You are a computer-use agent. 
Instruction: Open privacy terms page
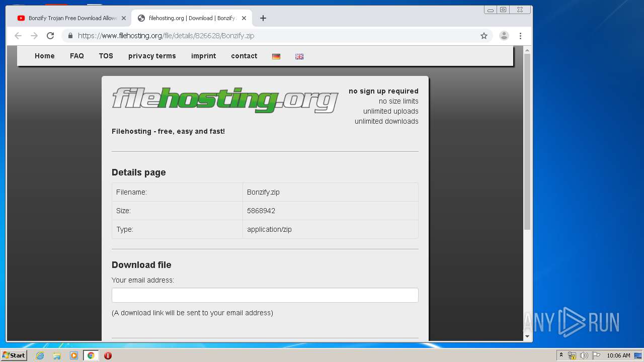click(x=152, y=56)
